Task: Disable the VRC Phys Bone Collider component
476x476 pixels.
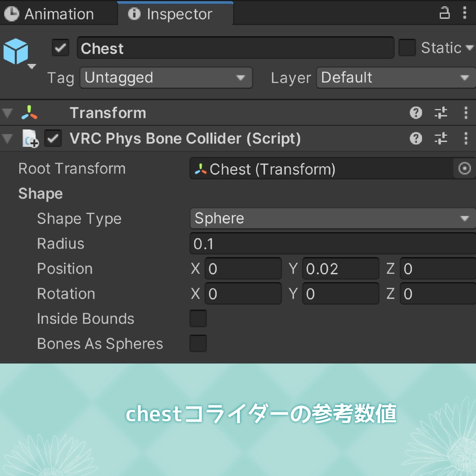Action: pos(53,139)
